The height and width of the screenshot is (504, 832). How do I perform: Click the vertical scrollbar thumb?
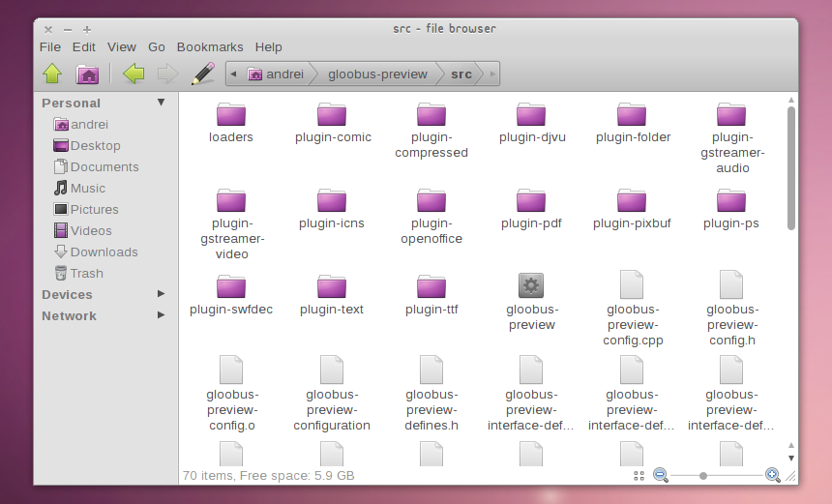(x=791, y=168)
